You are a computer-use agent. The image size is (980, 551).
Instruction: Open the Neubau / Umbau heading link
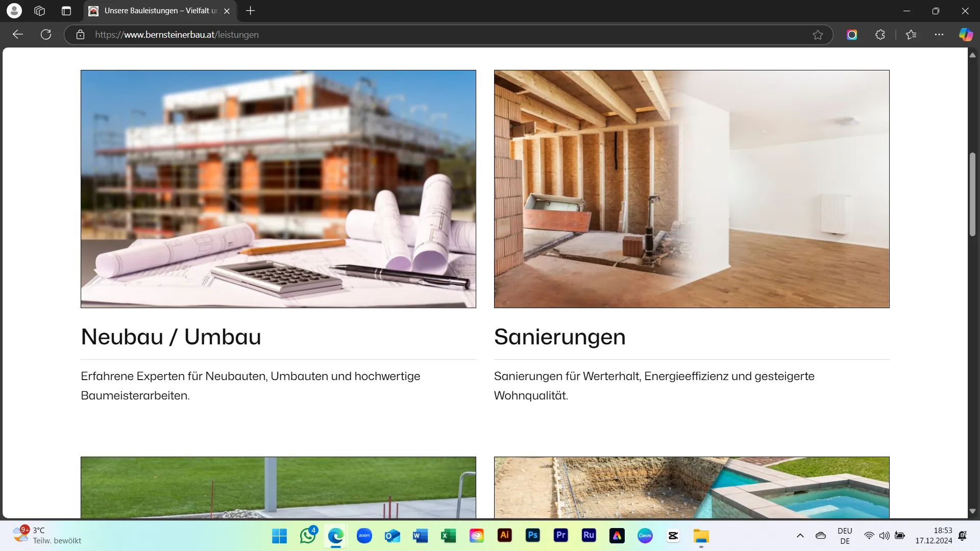click(171, 337)
